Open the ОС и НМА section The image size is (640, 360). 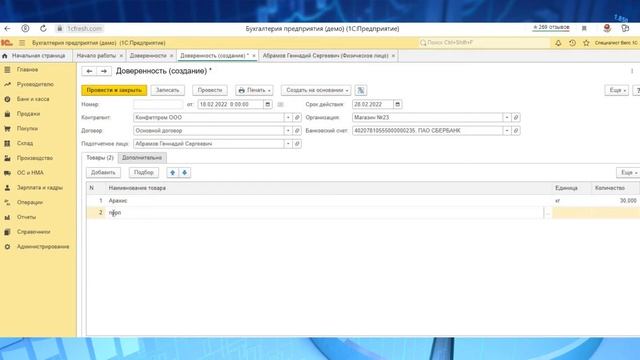click(x=30, y=173)
